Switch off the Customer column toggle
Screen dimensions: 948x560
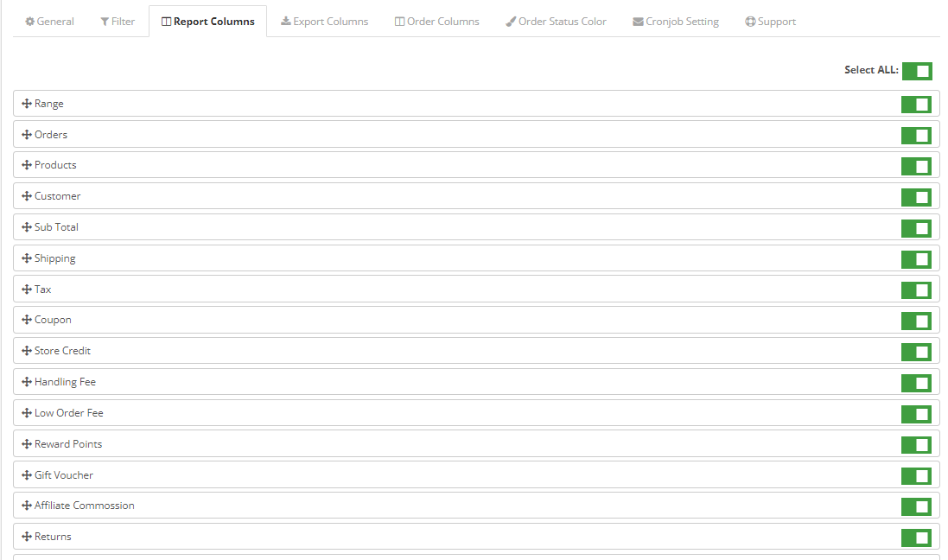(916, 197)
